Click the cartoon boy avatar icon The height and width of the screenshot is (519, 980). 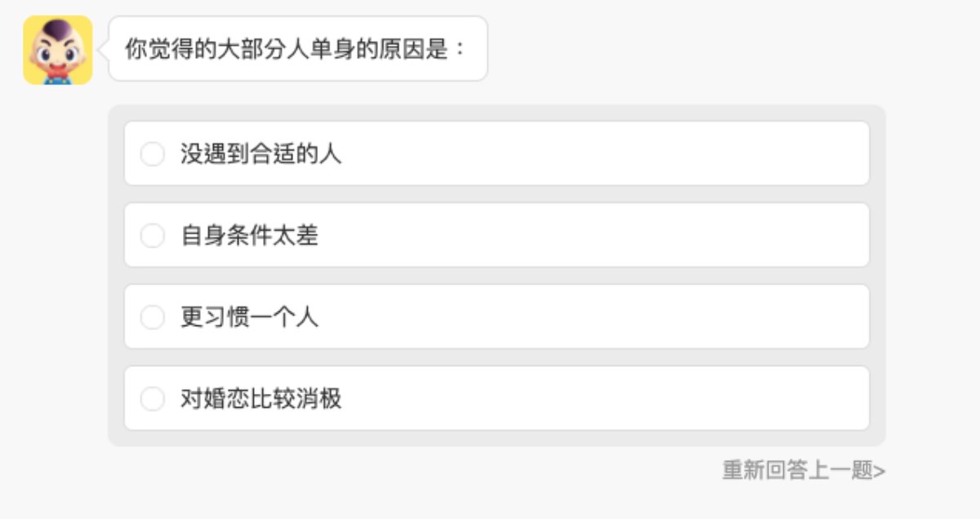[57, 50]
